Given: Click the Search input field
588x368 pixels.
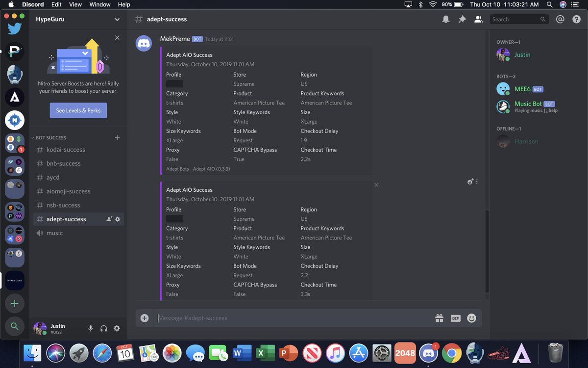Looking at the screenshot, I should point(519,19).
